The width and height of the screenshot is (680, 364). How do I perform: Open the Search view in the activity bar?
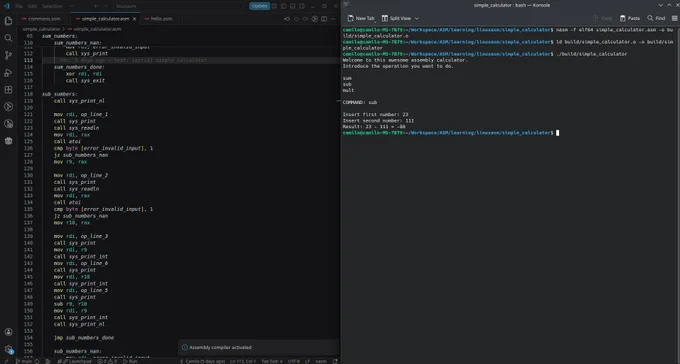[8, 38]
